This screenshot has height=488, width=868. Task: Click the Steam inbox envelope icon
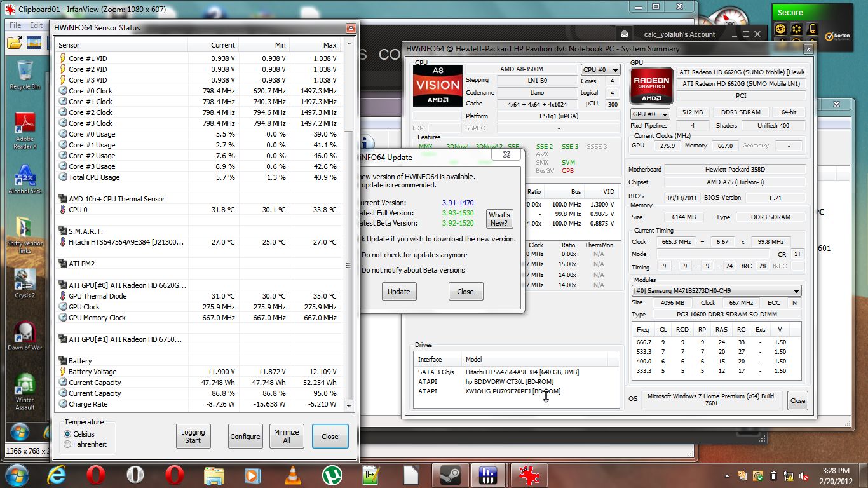tap(625, 34)
